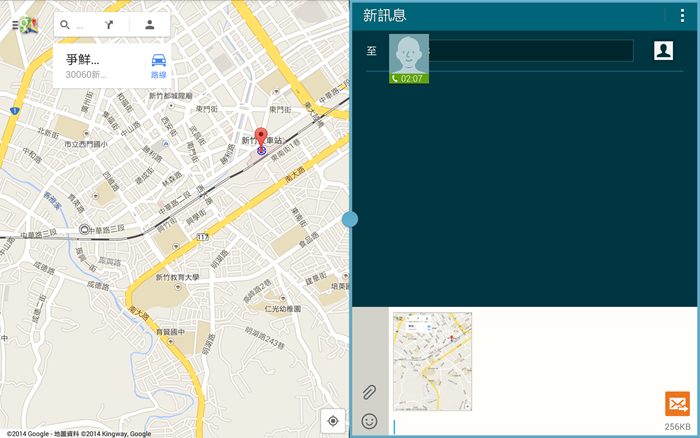
Task: Open the contacts picker icon
Action: coord(663,50)
